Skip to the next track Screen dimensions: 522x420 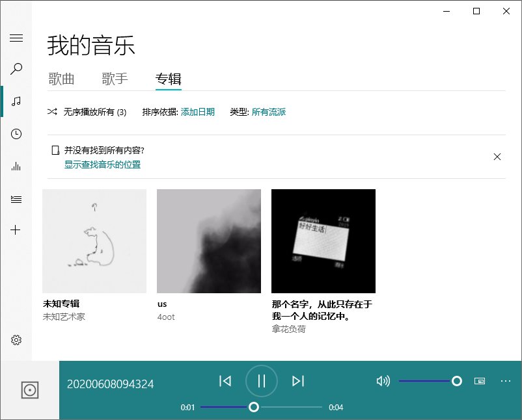pos(298,381)
